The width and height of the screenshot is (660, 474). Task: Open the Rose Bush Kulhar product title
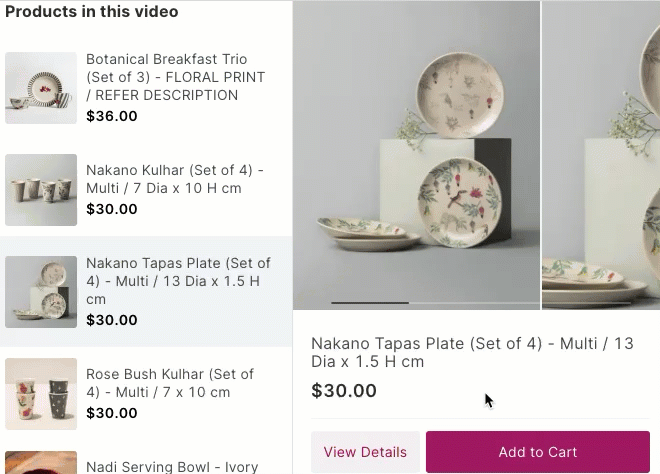tap(170, 384)
